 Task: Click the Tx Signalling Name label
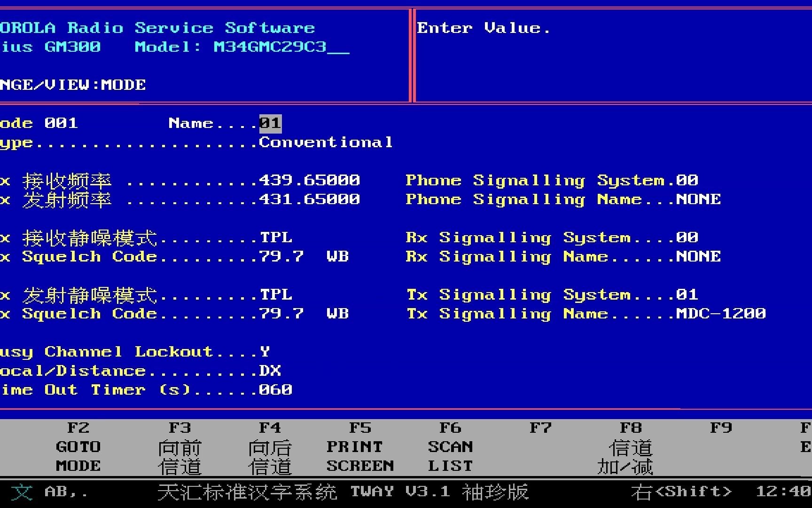(507, 314)
